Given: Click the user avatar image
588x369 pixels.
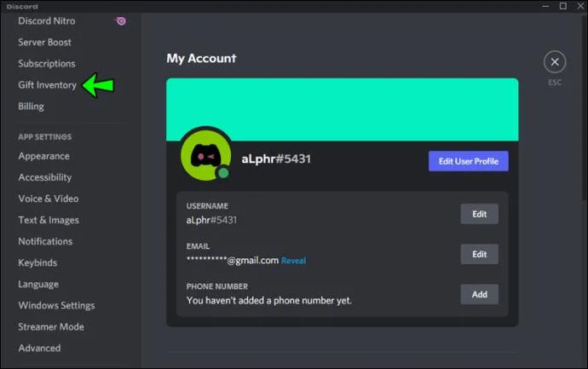Looking at the screenshot, I should click(x=205, y=154).
